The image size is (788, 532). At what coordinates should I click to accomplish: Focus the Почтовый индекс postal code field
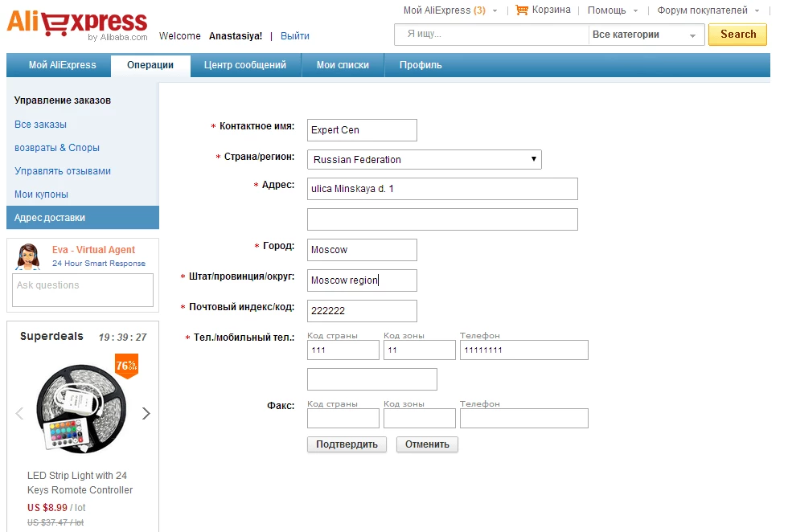point(362,311)
